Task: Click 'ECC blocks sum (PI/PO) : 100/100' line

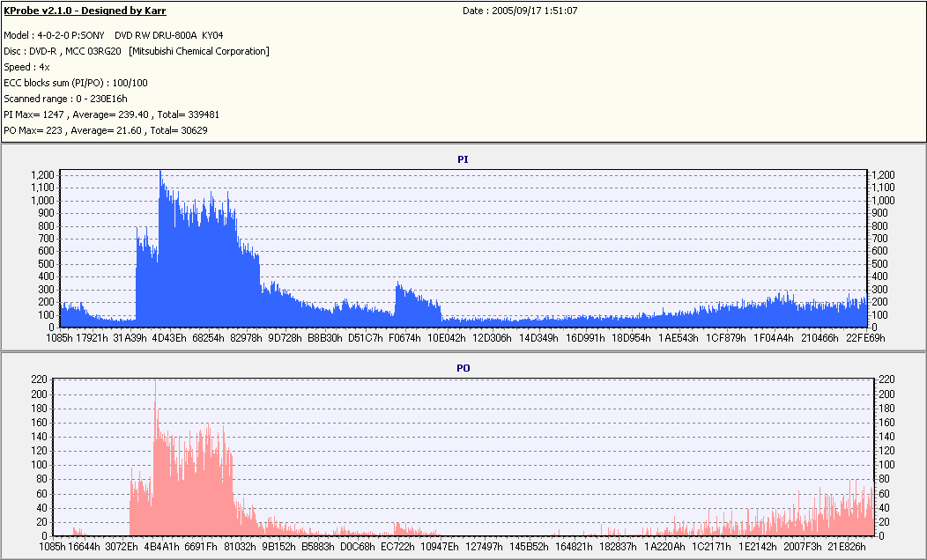Action: point(76,84)
